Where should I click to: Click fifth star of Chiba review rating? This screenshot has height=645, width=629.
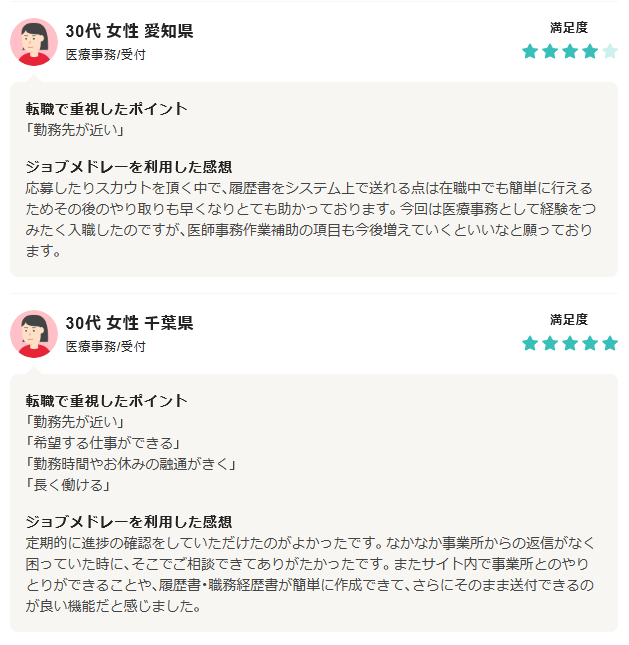coord(610,343)
